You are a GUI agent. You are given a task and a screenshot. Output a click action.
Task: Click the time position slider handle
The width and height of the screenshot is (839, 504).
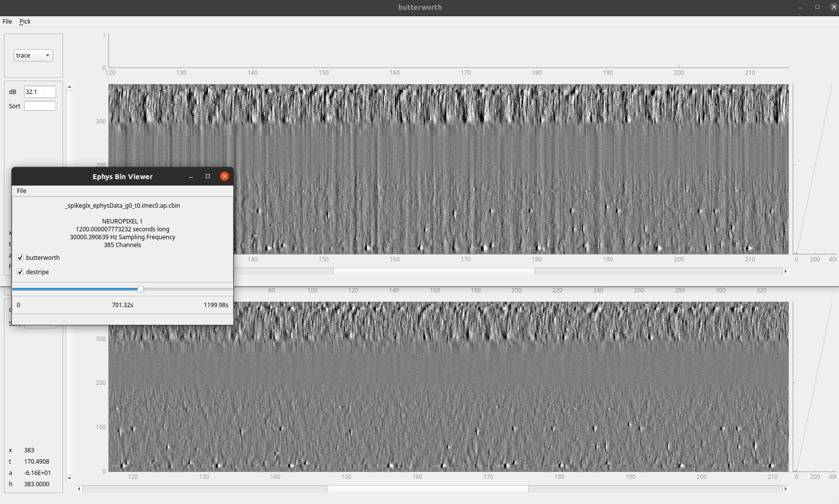(140, 289)
